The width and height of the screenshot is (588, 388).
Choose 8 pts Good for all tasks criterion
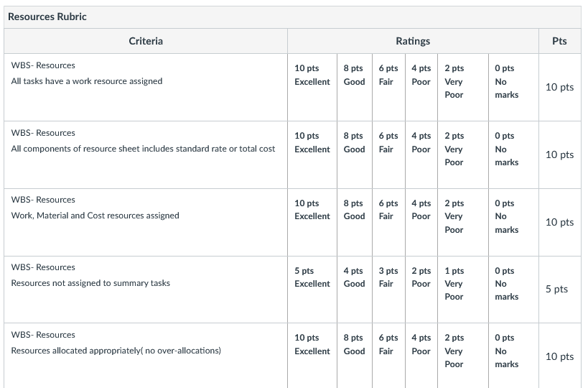pyautogui.click(x=355, y=87)
